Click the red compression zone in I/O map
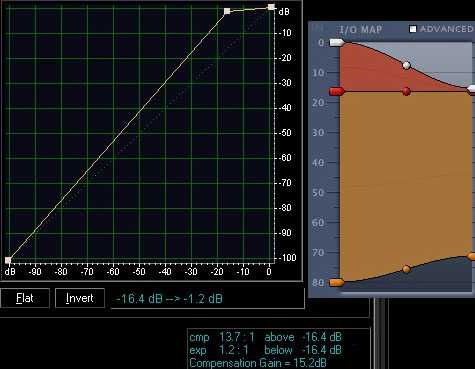Image resolution: width=475 pixels, height=369 pixels. tap(367, 72)
